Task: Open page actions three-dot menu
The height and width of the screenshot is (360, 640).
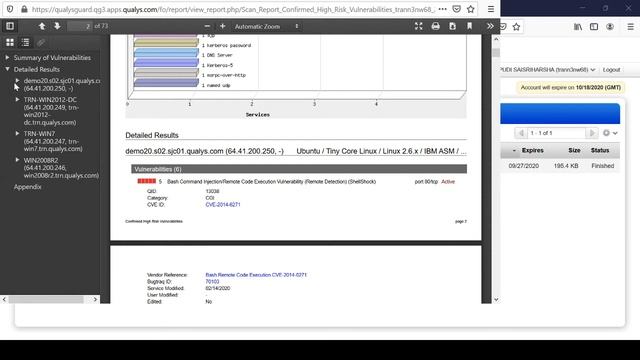Action: [x=442, y=9]
